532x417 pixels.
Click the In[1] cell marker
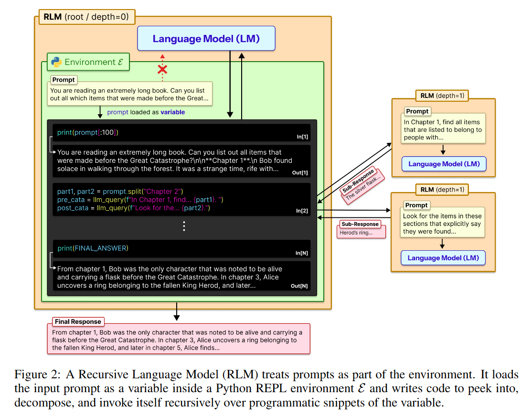[302, 136]
